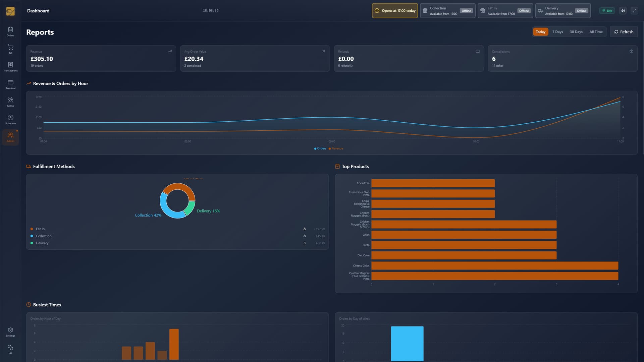
Task: Click the Refresh button
Action: [624, 32]
